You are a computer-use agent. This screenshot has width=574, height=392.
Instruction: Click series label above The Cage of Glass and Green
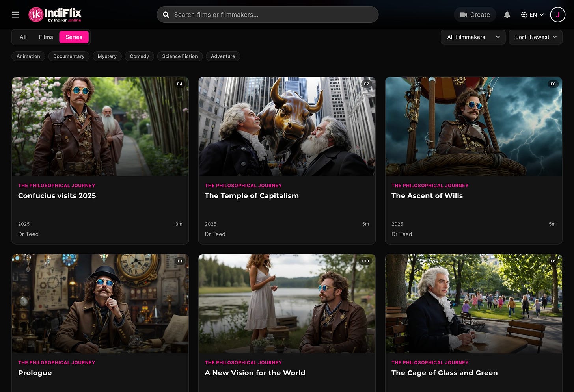coord(430,362)
